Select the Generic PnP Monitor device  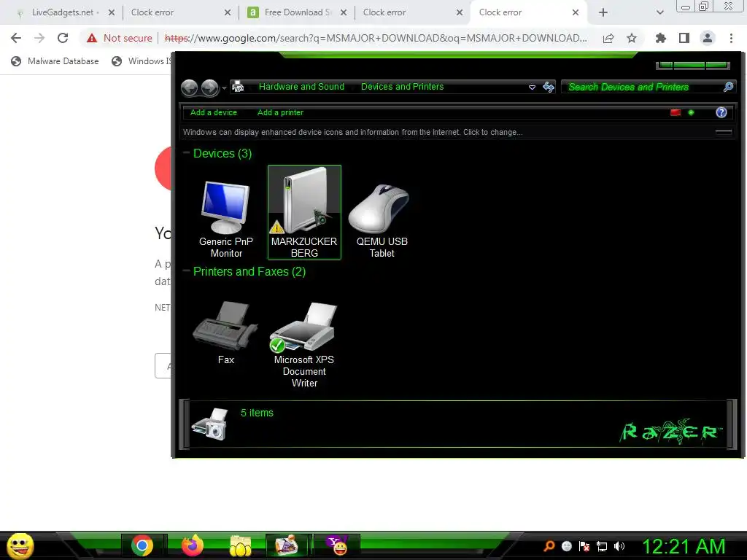[x=226, y=219]
